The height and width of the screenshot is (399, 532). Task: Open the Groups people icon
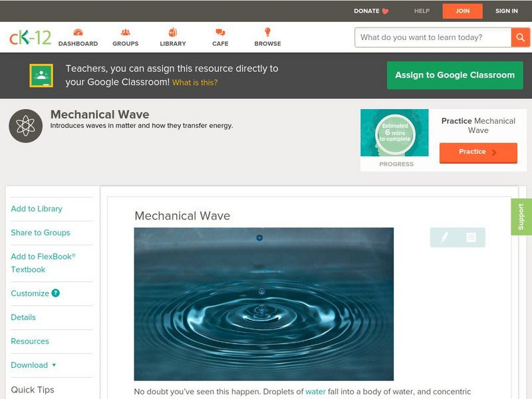point(126,32)
